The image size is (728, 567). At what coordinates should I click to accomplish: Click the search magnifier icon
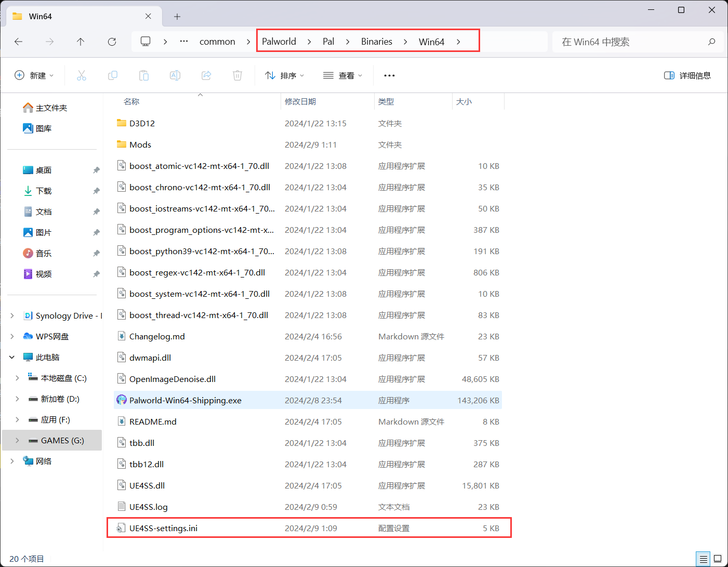point(711,42)
